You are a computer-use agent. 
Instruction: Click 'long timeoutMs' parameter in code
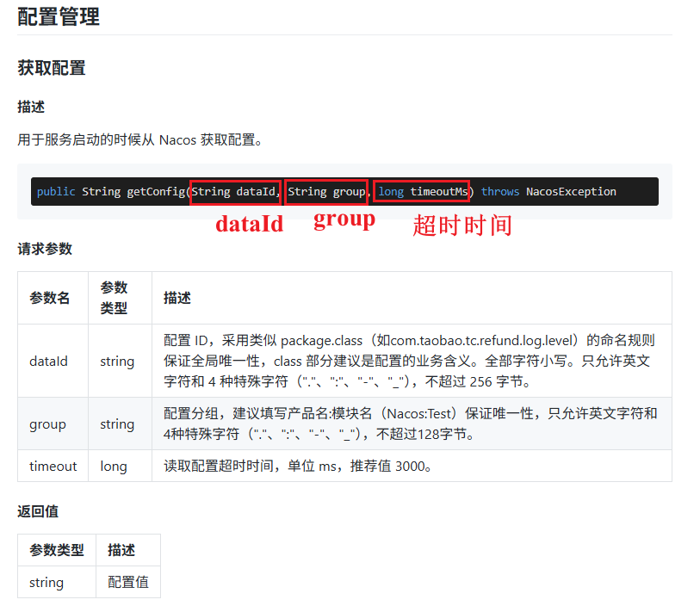coord(423,192)
